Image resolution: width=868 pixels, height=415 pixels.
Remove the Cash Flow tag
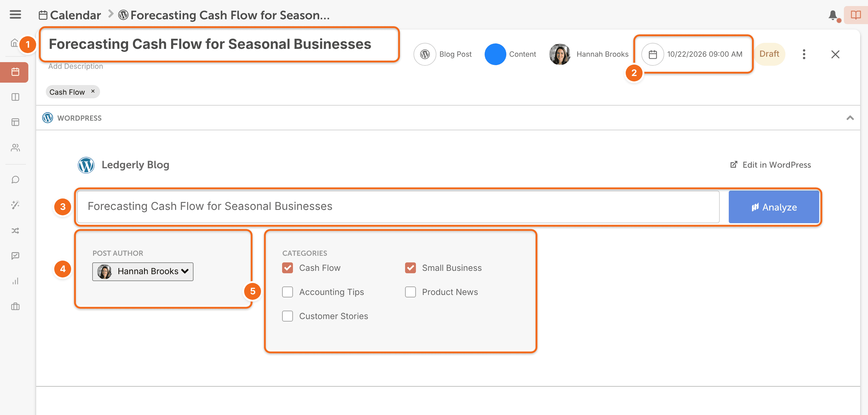(x=93, y=91)
